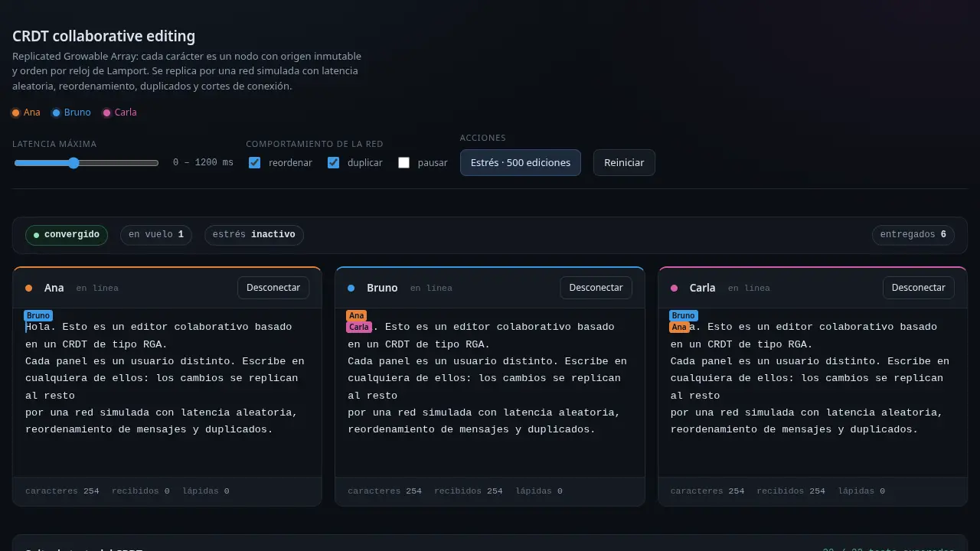
Task: Click the Bruno cursor tag in Ana's editor
Action: tap(38, 315)
